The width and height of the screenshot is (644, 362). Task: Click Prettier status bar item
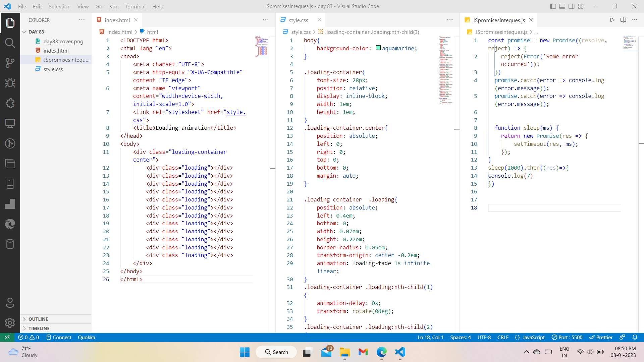point(601,337)
